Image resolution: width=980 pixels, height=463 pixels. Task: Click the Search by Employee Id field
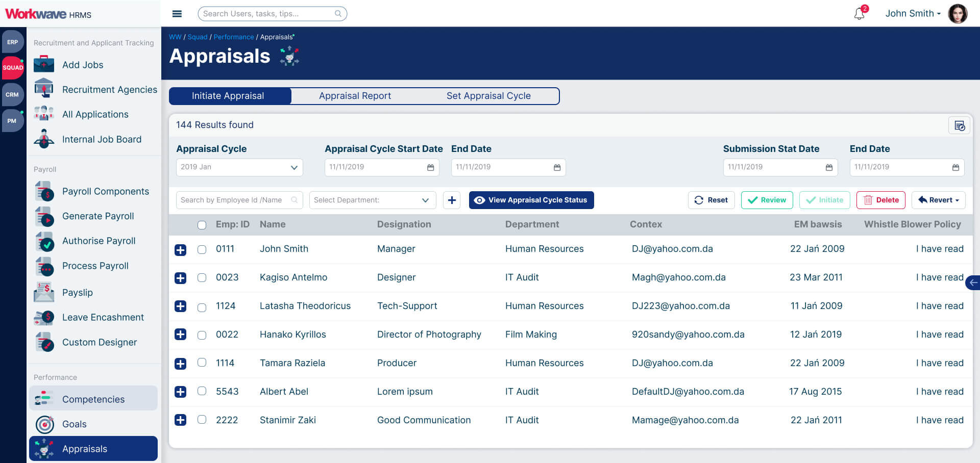tap(235, 200)
